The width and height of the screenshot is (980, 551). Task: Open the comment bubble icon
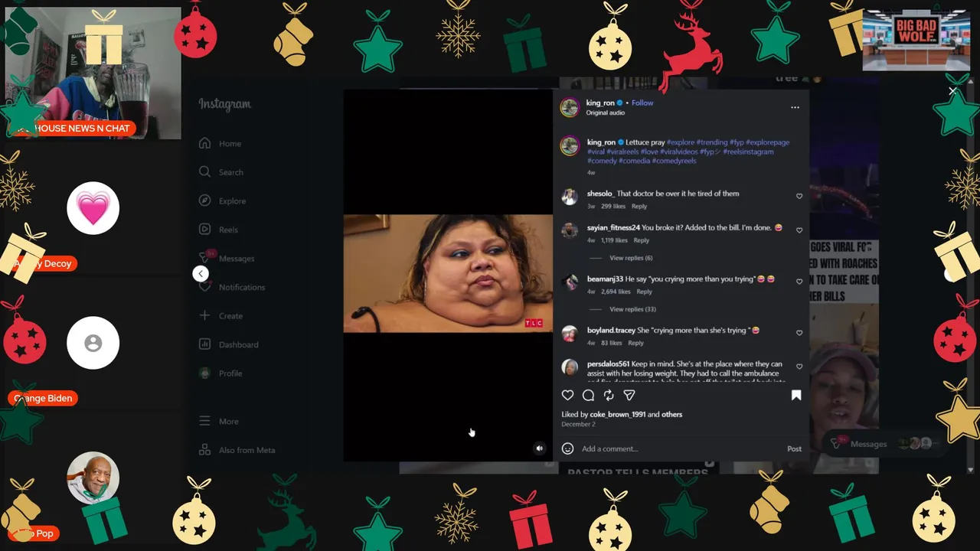click(x=588, y=396)
